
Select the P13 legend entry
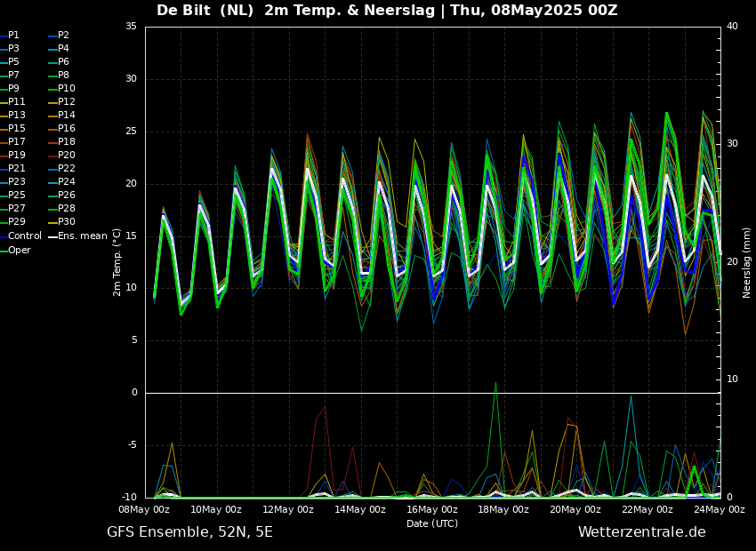[x=16, y=116]
